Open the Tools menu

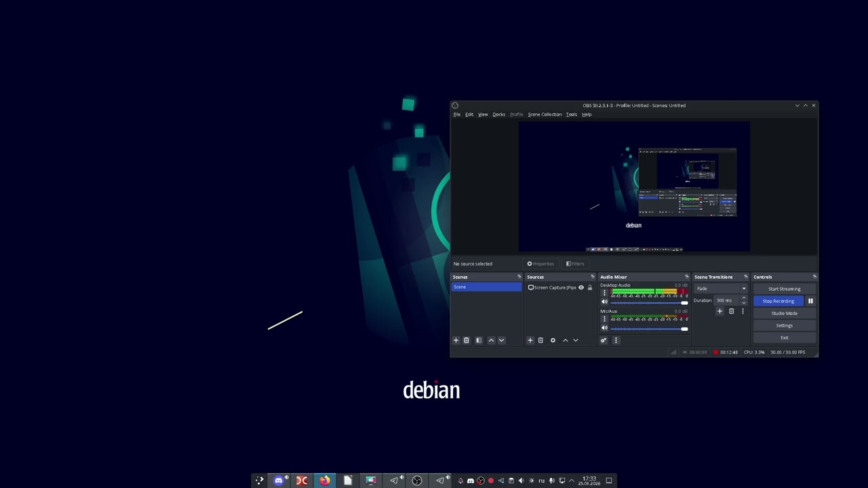coord(572,115)
